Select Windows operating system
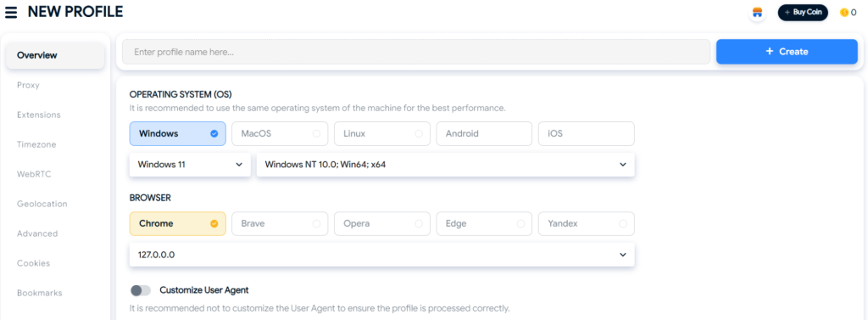 pyautogui.click(x=178, y=133)
